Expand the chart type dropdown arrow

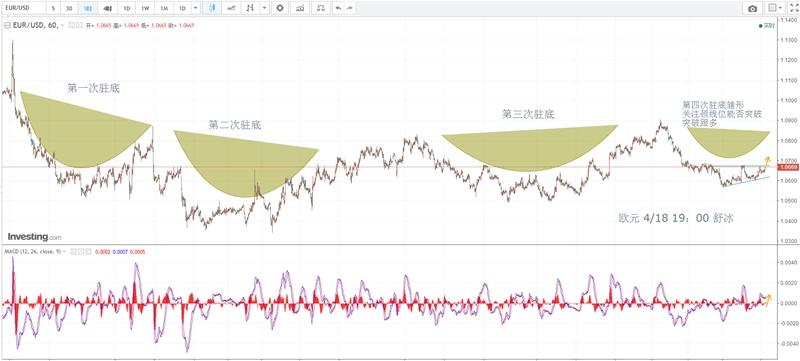click(264, 9)
